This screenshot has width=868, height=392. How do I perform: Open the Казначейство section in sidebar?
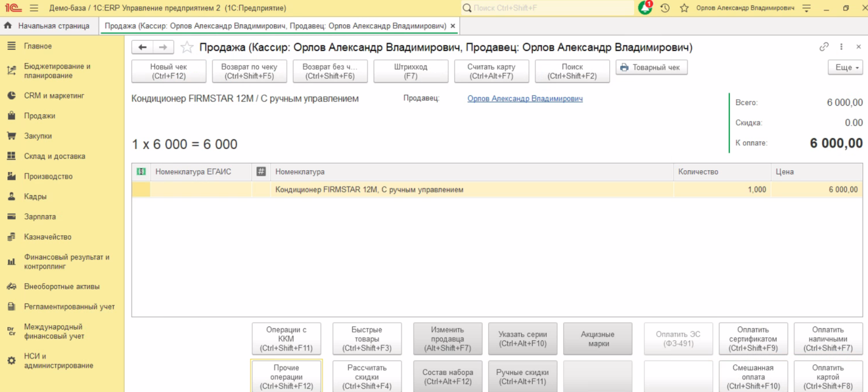(47, 237)
